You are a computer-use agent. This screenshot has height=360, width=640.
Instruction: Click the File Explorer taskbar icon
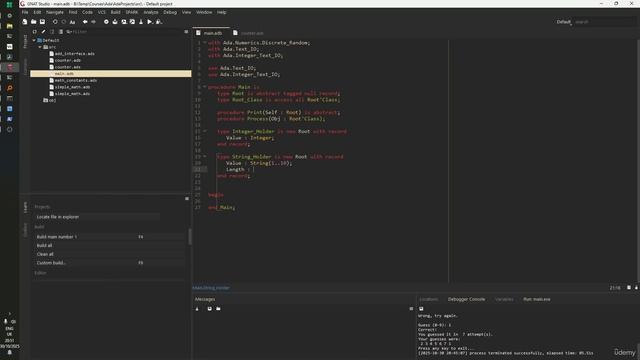pyautogui.click(x=9, y=26)
